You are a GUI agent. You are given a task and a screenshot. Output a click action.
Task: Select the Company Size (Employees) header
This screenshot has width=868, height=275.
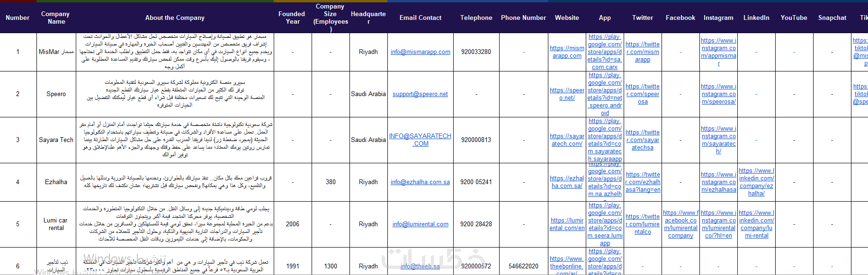[x=331, y=18]
